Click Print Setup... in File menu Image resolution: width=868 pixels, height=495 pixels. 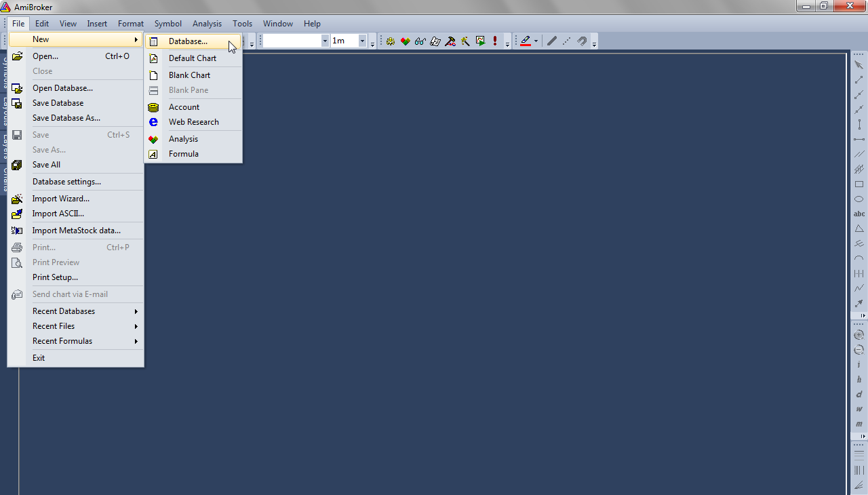click(76, 277)
